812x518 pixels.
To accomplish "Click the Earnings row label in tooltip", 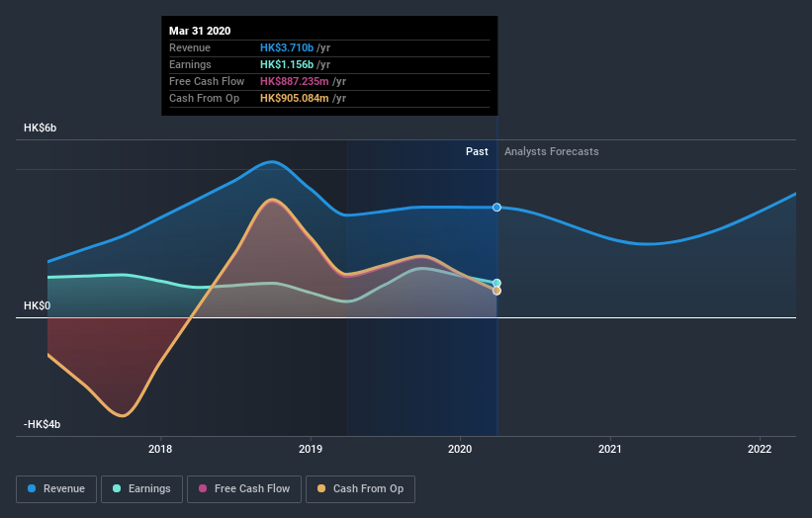I will point(190,64).
